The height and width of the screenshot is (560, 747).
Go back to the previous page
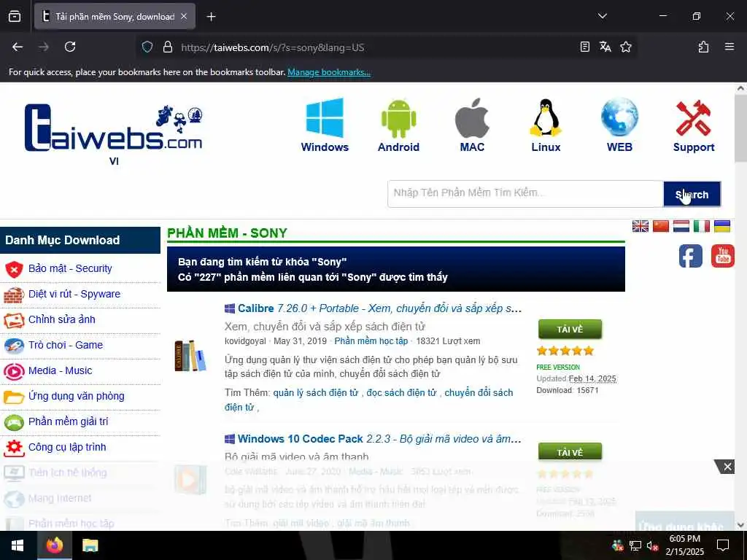[x=18, y=47]
